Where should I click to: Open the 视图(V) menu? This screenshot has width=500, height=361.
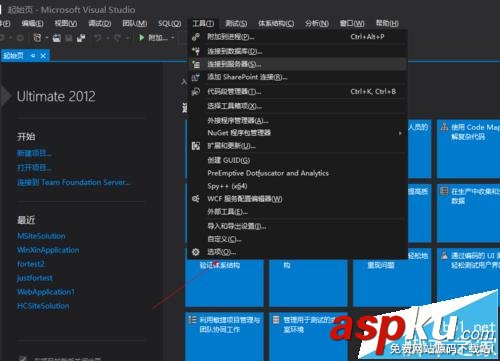[x=66, y=23]
